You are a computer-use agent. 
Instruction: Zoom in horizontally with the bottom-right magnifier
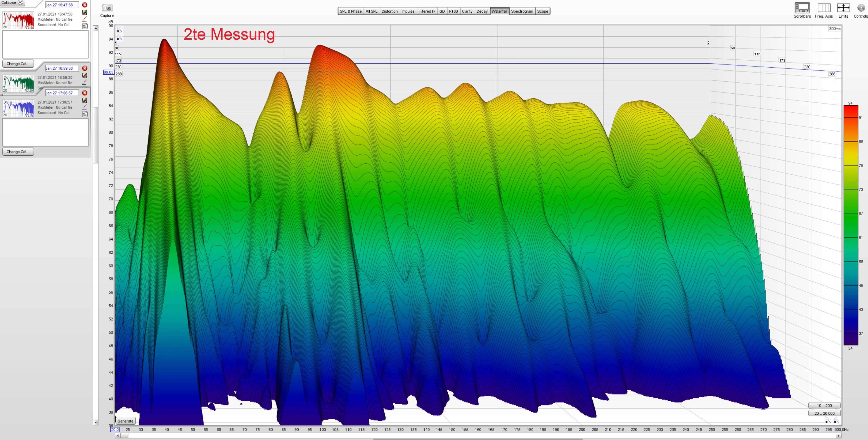pos(836,421)
